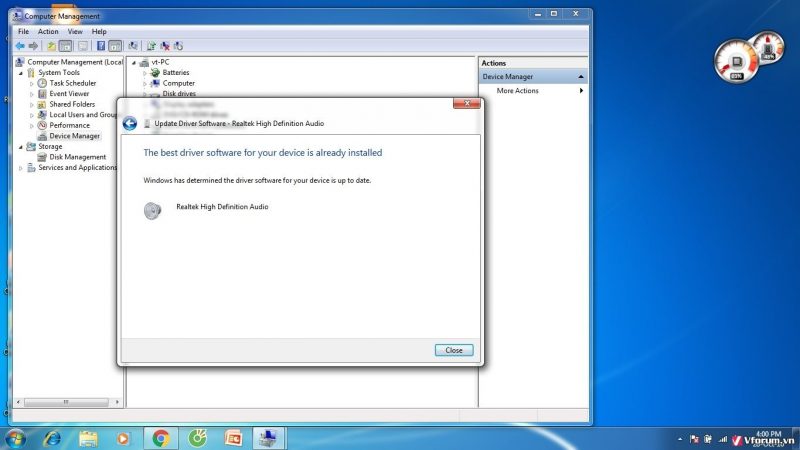Open Windows Media Player from the taskbar
The image size is (800, 450).
coord(123,438)
